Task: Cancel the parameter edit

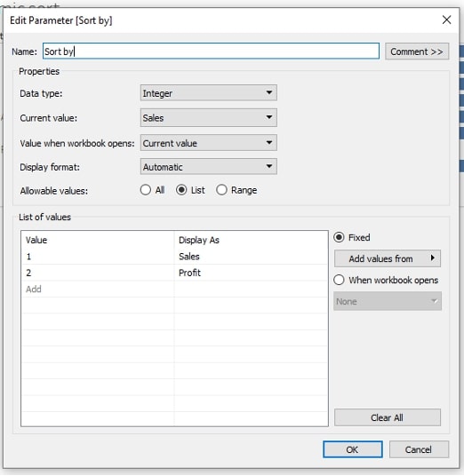Action: [419, 449]
